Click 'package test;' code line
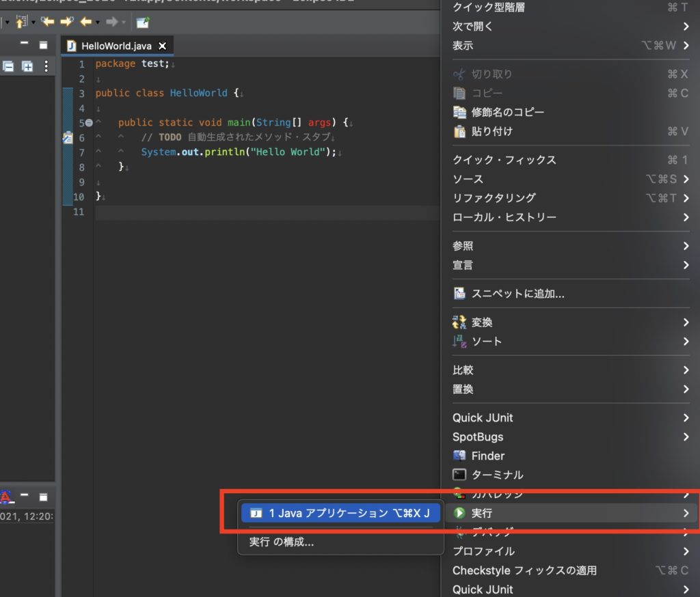Screen dimensions: 700x597 (132, 64)
